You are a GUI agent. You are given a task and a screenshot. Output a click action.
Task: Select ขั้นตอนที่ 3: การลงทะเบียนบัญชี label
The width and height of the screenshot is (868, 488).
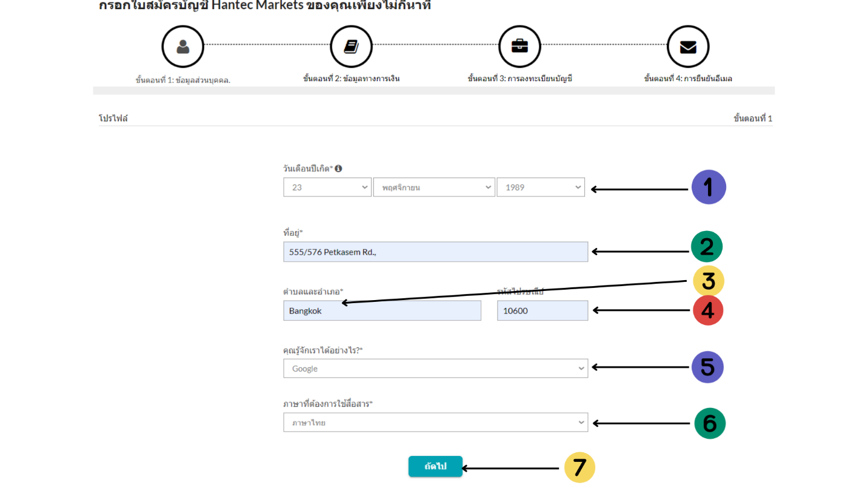coord(520,79)
